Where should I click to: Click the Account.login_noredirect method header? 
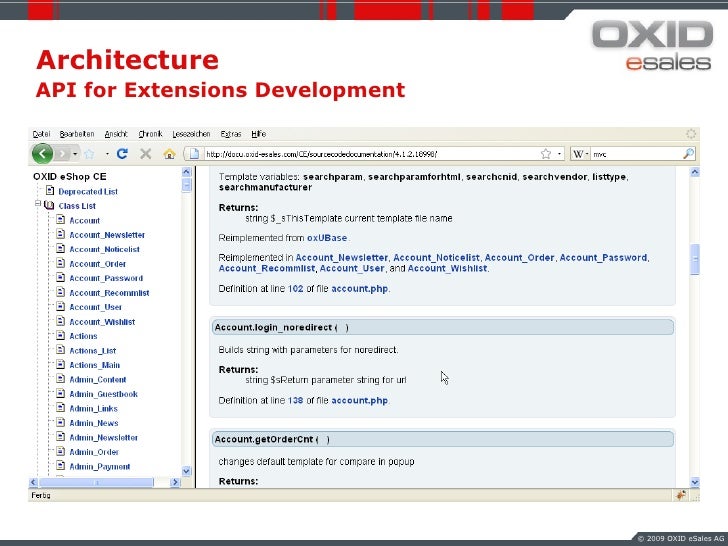(442, 327)
